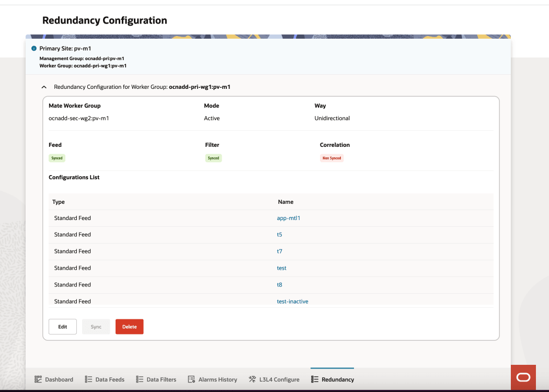Click the Synced badge under Feed
The image size is (549, 392).
57,158
